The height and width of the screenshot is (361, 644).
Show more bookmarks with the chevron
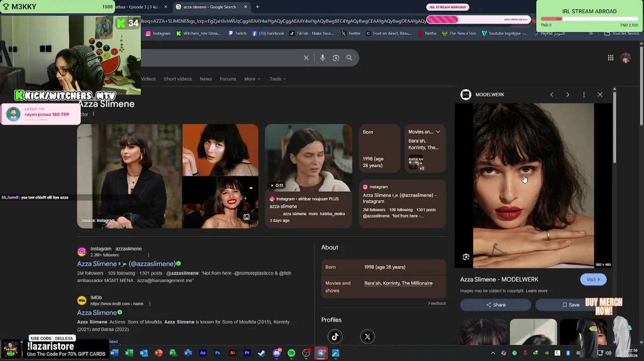coord(591,34)
